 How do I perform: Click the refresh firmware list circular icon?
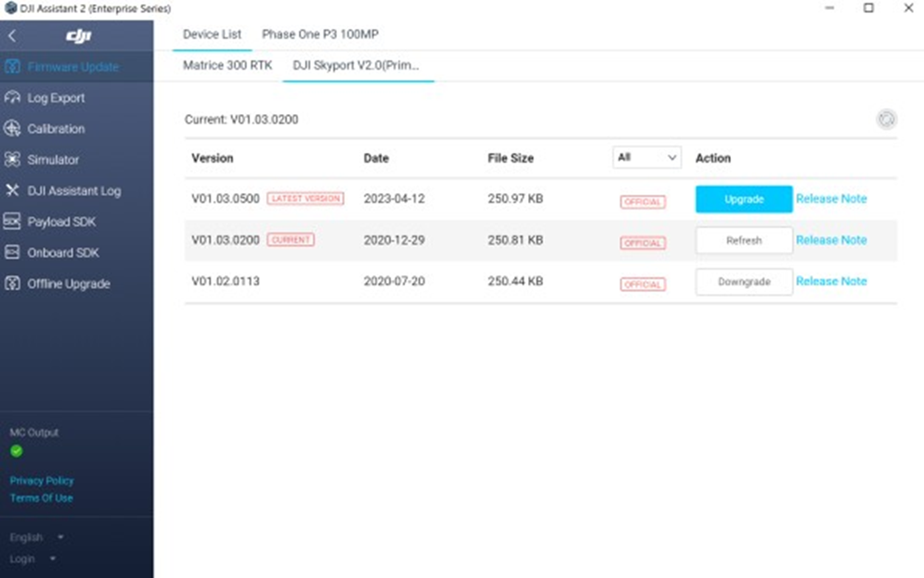pos(886,119)
